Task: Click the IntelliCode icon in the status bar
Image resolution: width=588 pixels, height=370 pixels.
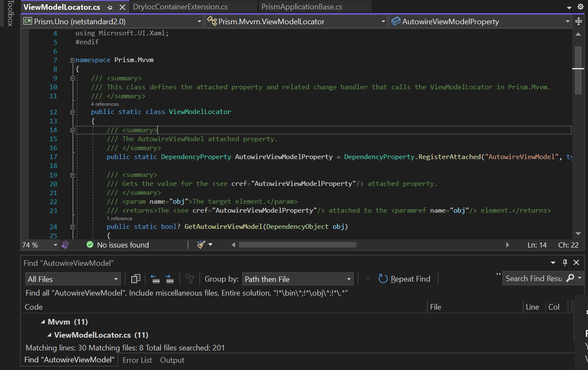Action: point(65,245)
